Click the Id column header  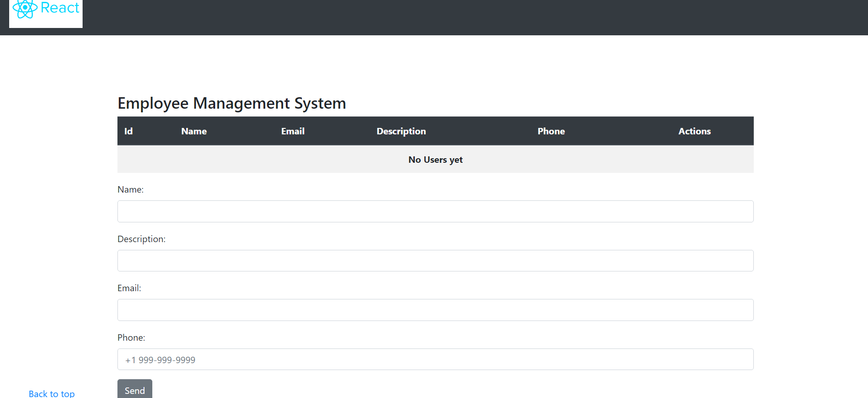(x=128, y=131)
